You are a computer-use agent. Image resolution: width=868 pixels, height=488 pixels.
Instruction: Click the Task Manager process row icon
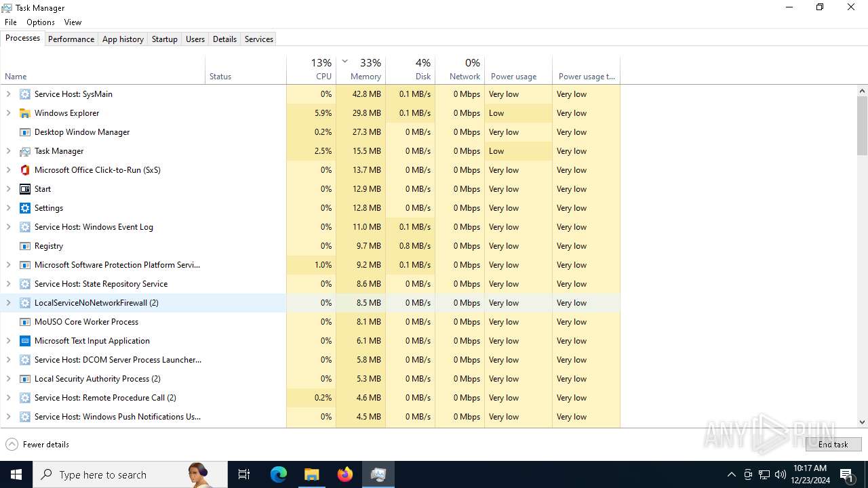point(25,151)
